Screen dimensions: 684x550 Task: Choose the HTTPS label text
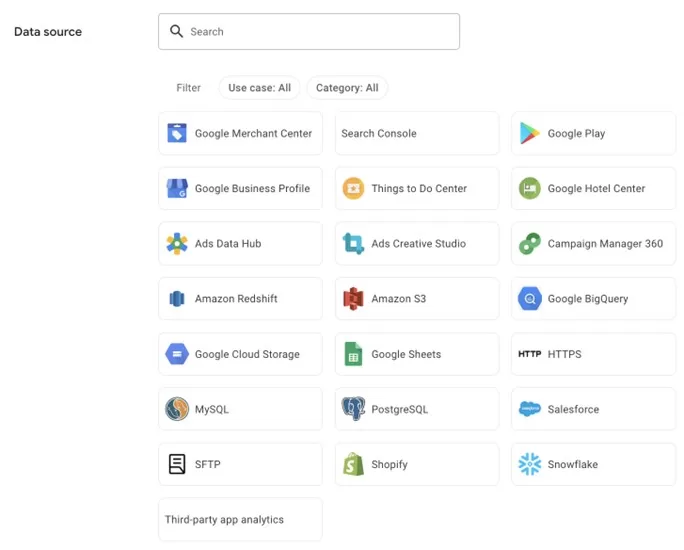point(564,354)
